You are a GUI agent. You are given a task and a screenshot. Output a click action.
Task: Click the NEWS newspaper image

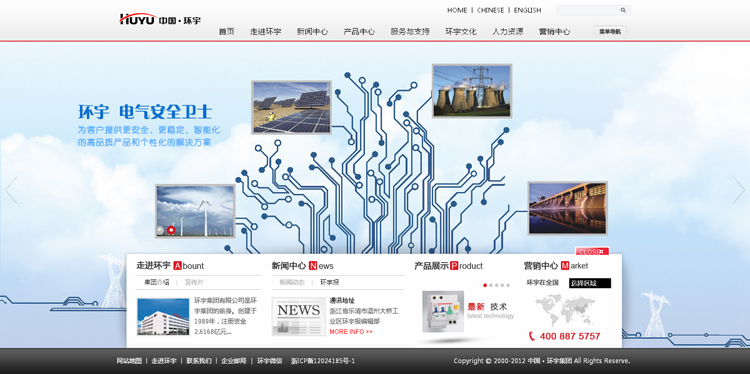[x=298, y=317]
